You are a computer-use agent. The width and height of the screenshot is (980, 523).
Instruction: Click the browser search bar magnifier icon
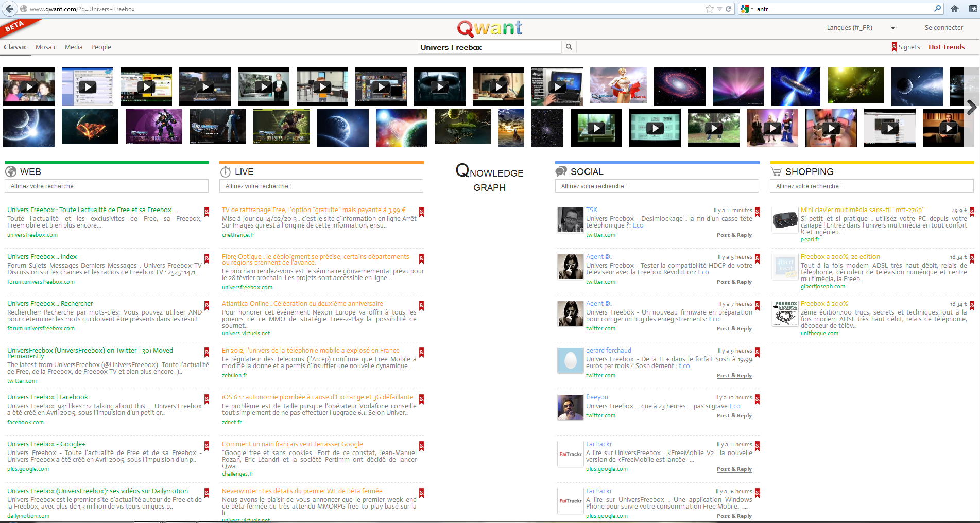click(937, 9)
